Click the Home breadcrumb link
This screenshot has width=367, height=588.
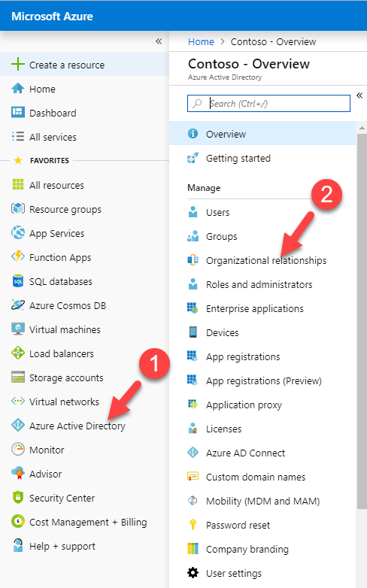[x=201, y=41]
